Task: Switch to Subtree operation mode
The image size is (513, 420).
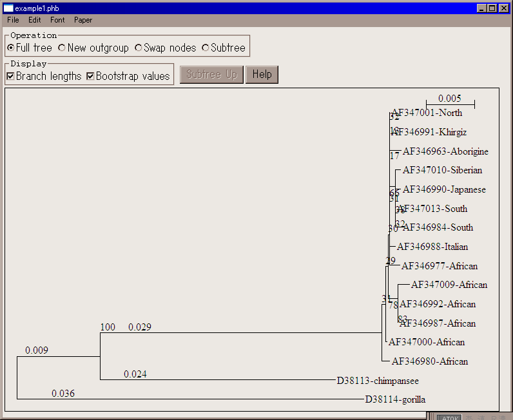Action: pos(206,48)
